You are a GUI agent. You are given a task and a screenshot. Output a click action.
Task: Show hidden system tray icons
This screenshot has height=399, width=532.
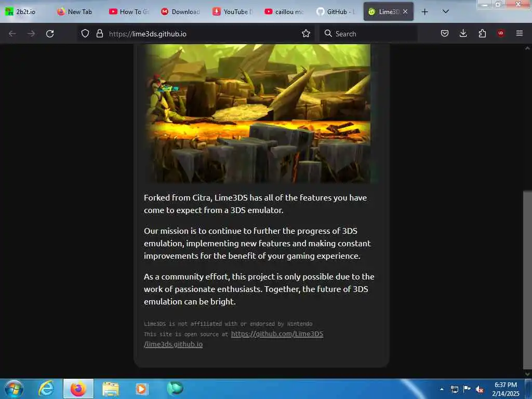[442, 389]
